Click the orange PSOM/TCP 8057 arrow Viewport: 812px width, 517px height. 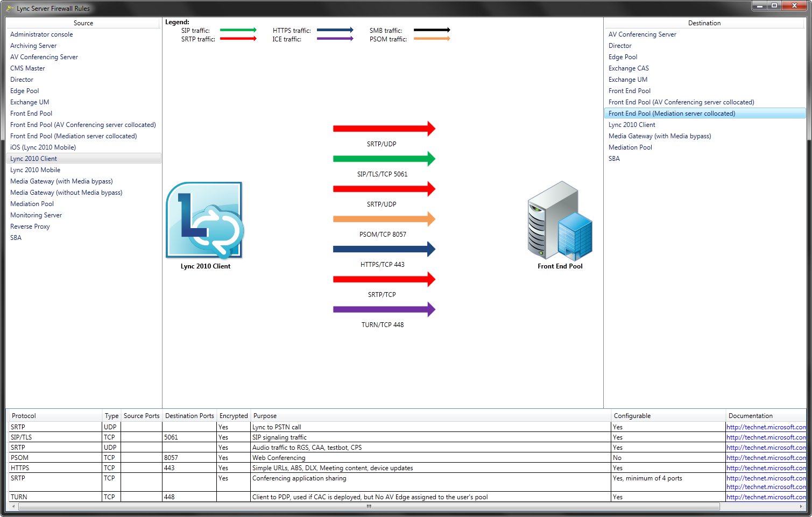tap(384, 219)
